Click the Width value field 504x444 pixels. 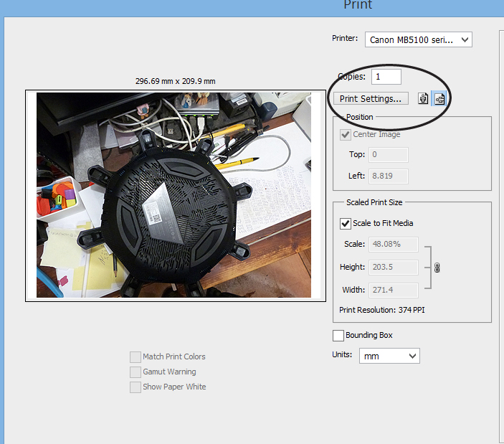coord(393,290)
